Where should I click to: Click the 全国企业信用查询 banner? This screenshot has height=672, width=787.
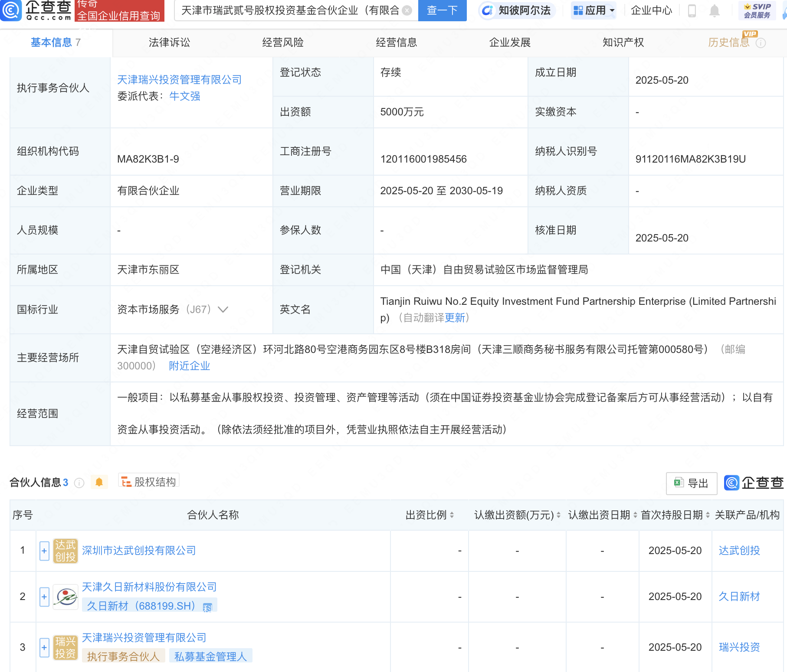[119, 16]
